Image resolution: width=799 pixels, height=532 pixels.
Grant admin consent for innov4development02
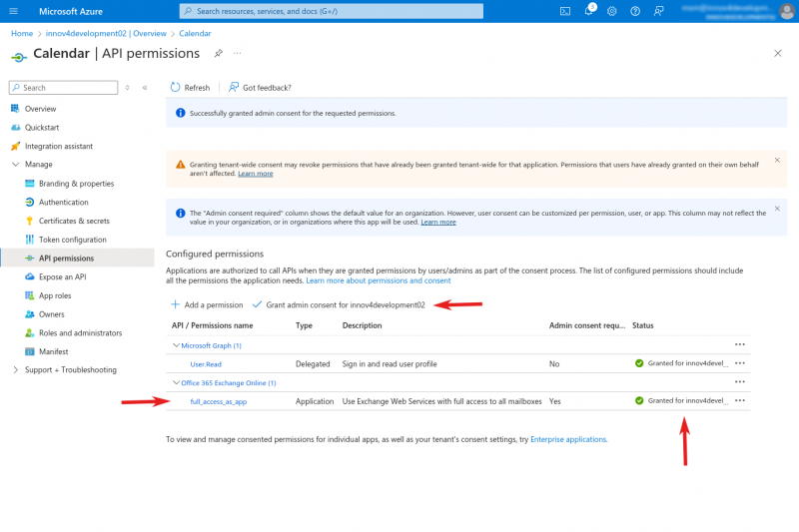click(x=339, y=305)
